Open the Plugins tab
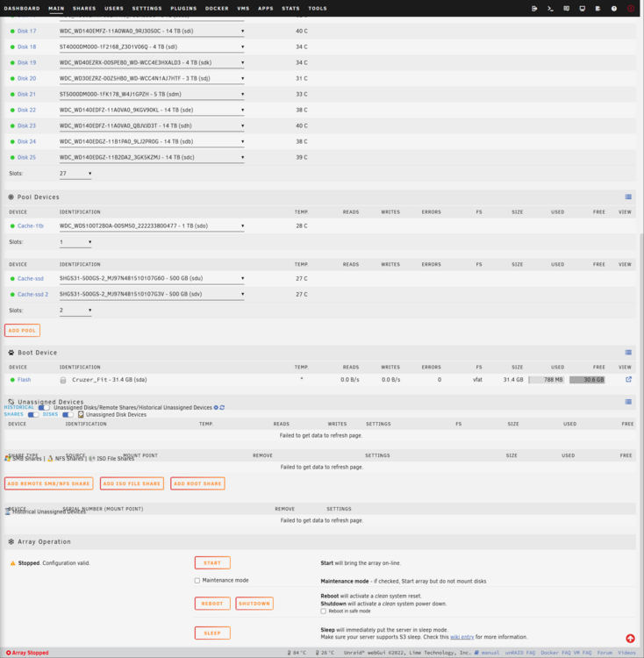This screenshot has height=658, width=644. point(183,9)
